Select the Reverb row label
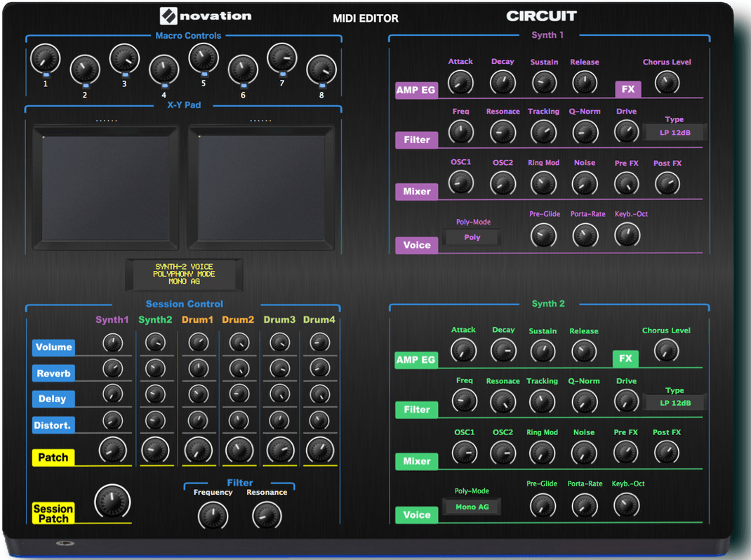 click(x=53, y=373)
